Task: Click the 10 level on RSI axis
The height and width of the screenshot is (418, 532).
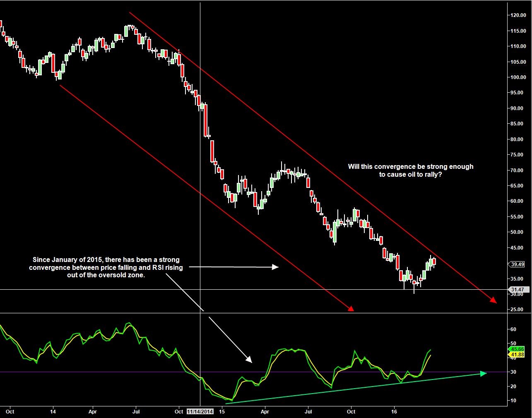Action: [513, 401]
